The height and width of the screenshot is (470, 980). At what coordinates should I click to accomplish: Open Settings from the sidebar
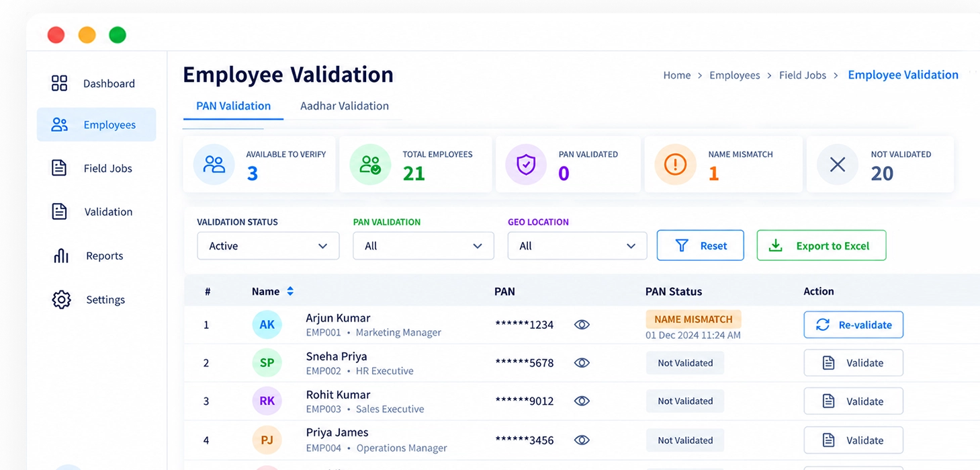(x=96, y=299)
